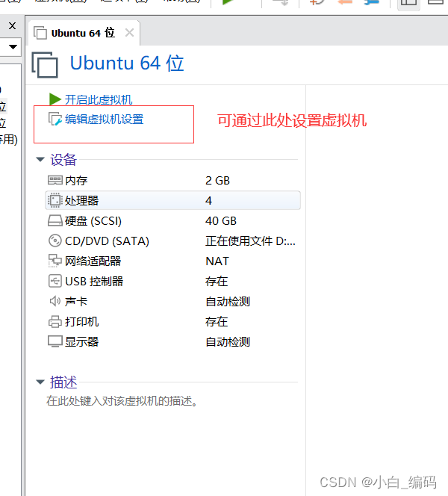Open the Ubuntu 64 位 tab

coord(84,33)
